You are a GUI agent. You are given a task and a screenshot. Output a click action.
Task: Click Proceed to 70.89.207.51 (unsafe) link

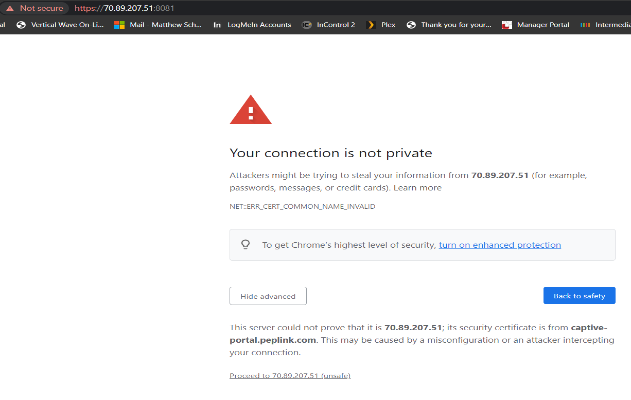point(290,375)
